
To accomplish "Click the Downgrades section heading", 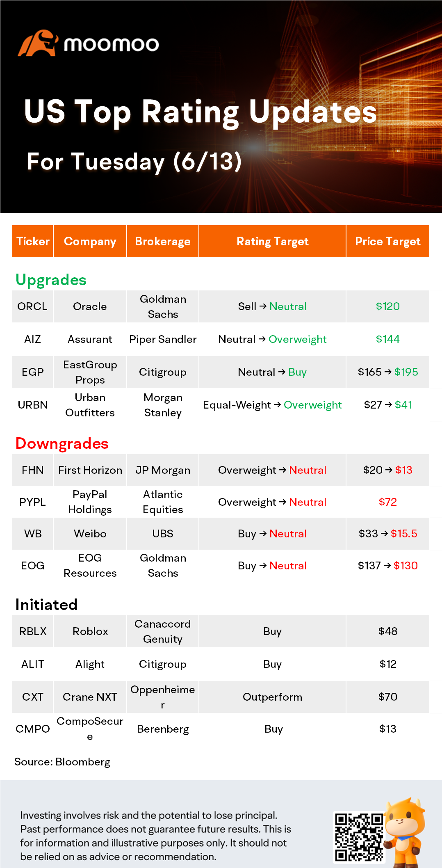I will coord(62,443).
